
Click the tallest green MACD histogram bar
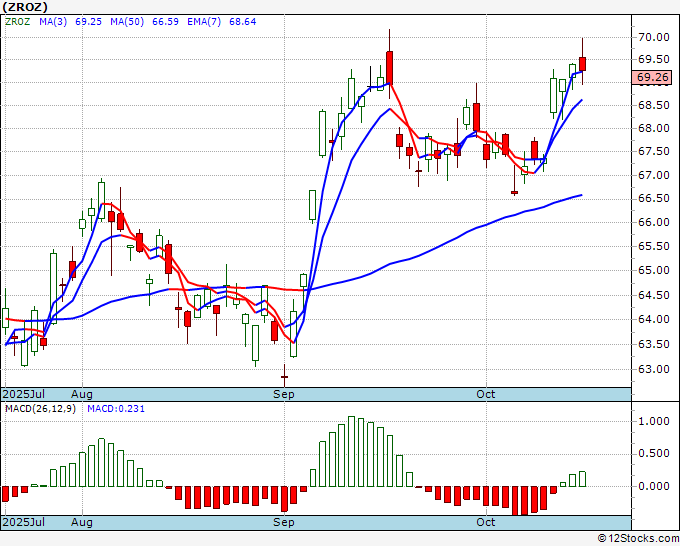[351, 451]
